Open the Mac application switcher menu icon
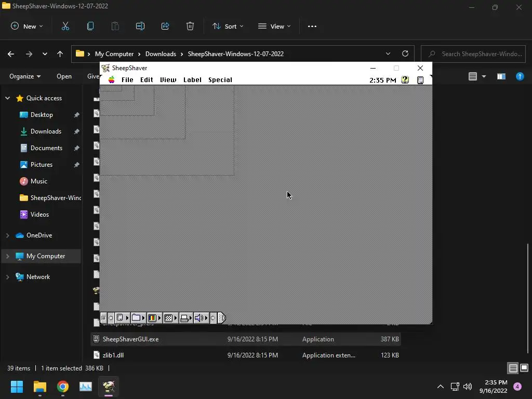This screenshot has height=399, width=532. pos(420,80)
